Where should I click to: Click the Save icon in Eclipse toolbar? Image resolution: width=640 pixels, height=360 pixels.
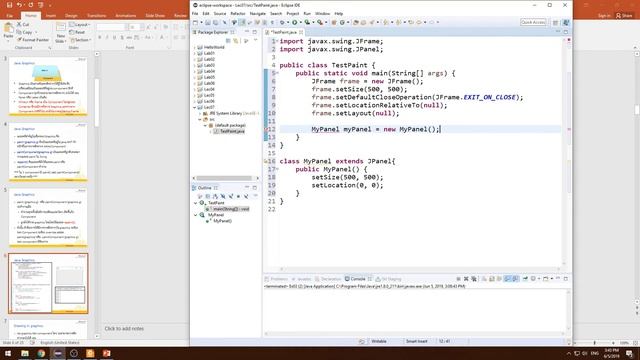coord(208,22)
